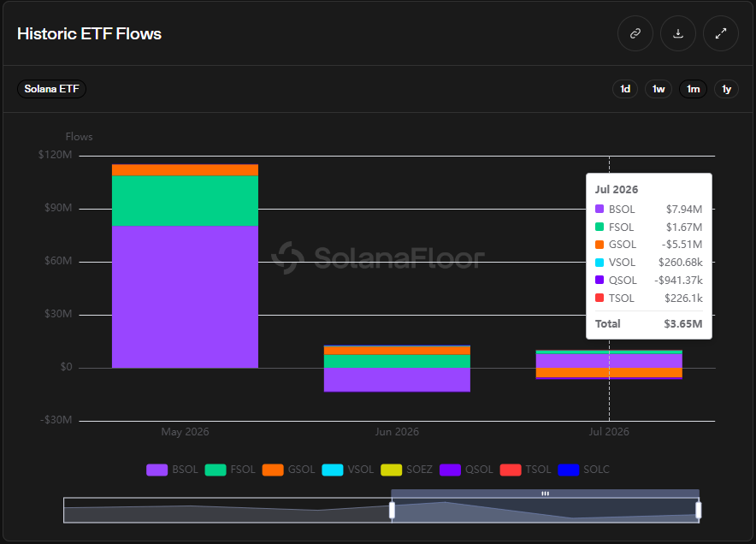Click the SOEZ yellow legend icon
Screen dimensions: 756x544
tap(391, 470)
